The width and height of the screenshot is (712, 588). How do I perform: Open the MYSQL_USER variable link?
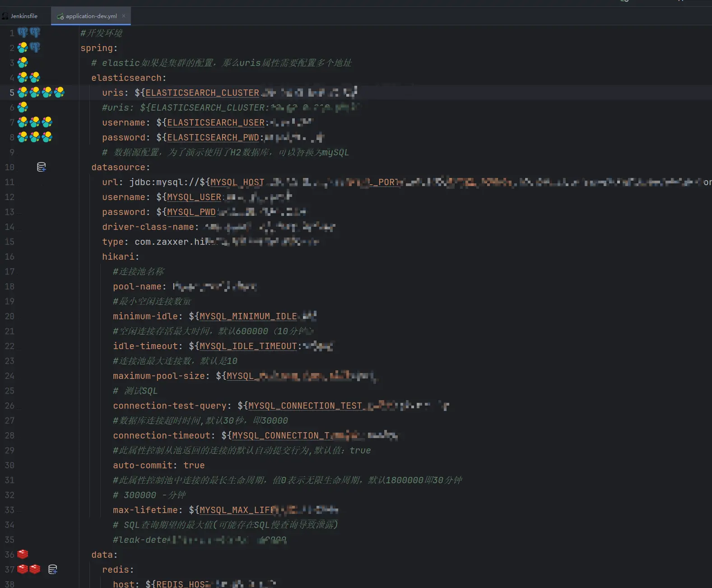click(x=194, y=197)
